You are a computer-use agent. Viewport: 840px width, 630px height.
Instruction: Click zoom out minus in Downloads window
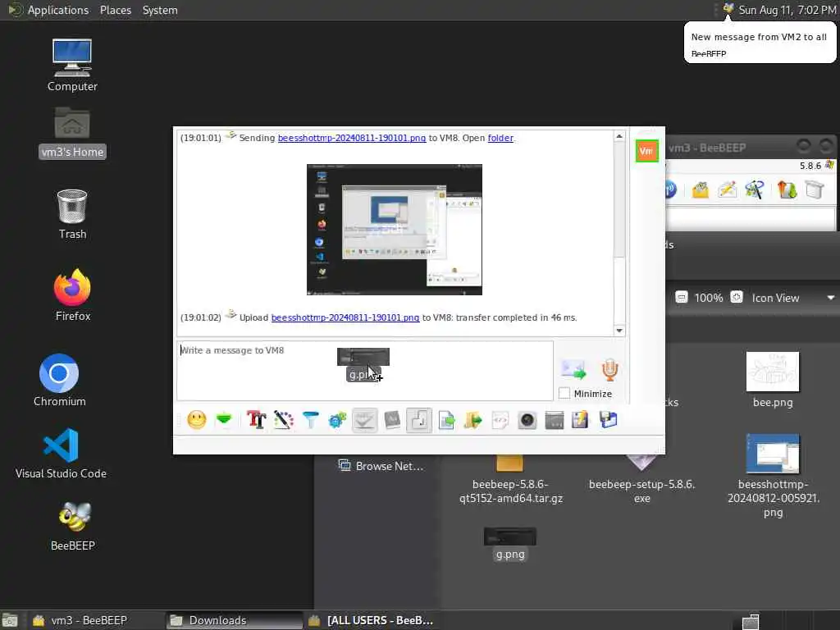coord(681,297)
